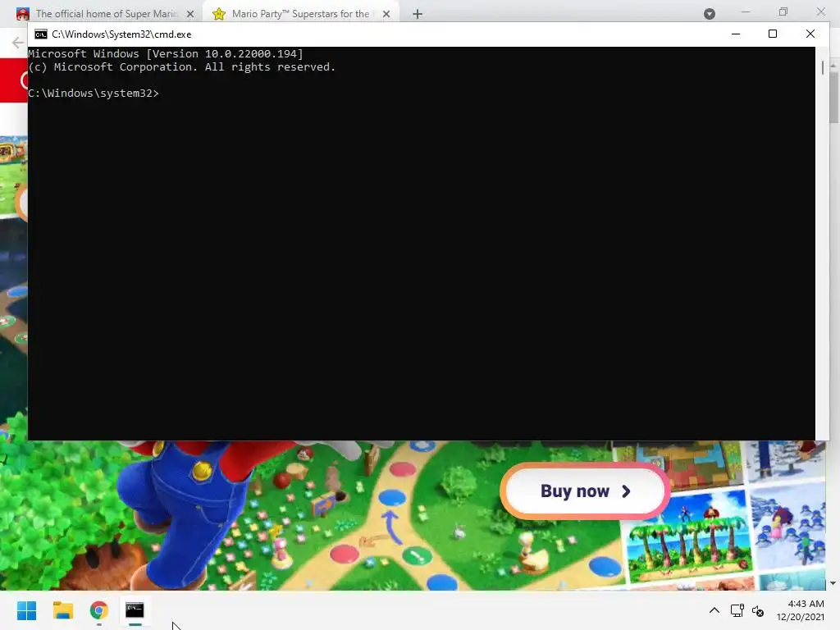
Task: Open the cmd.exe title bar icon menu
Action: click(41, 34)
